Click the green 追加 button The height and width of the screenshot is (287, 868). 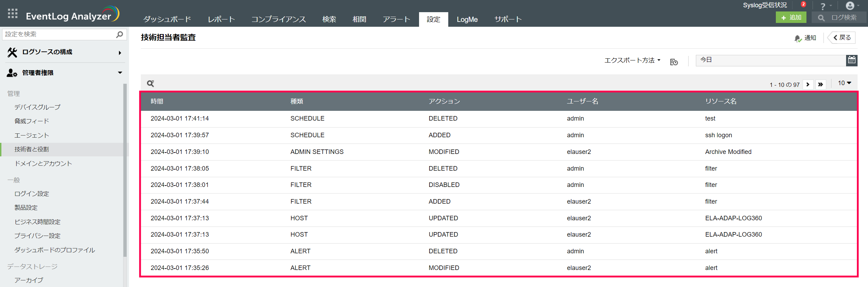pyautogui.click(x=791, y=17)
